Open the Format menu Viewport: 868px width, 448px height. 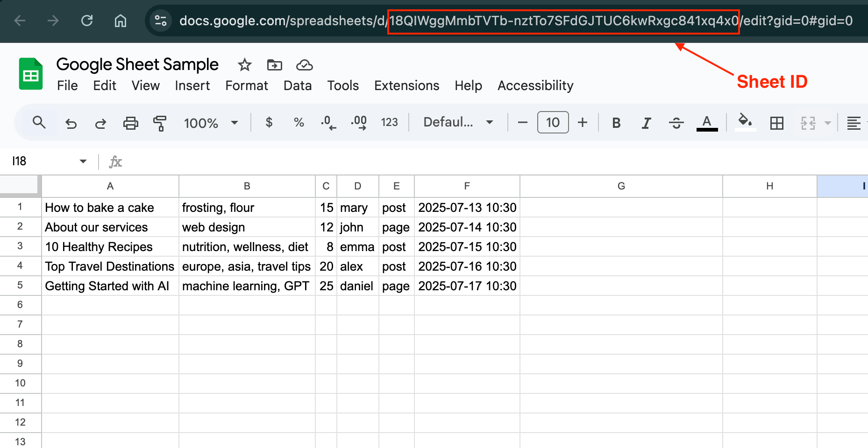pos(247,85)
